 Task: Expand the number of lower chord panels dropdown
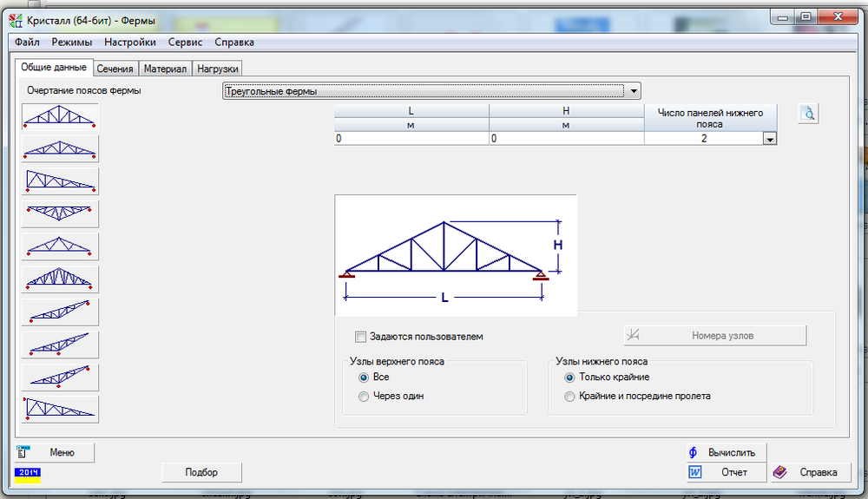coord(768,139)
